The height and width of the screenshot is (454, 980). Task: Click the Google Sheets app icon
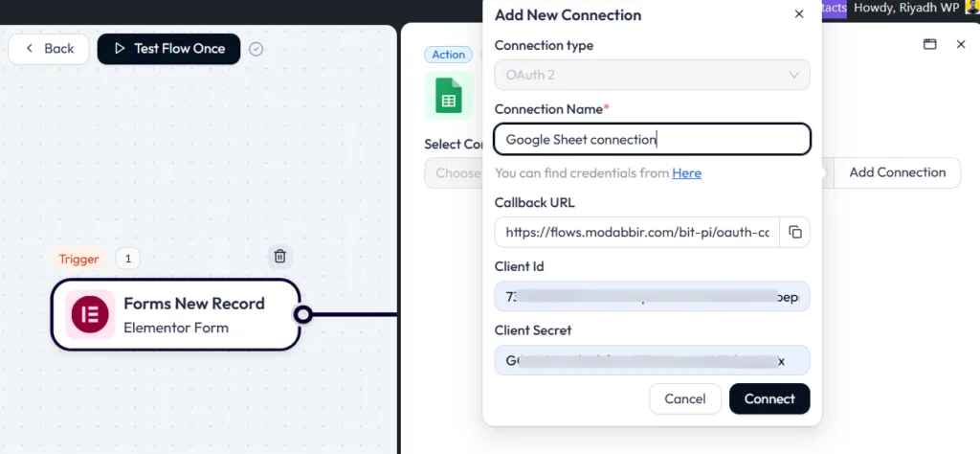click(449, 96)
